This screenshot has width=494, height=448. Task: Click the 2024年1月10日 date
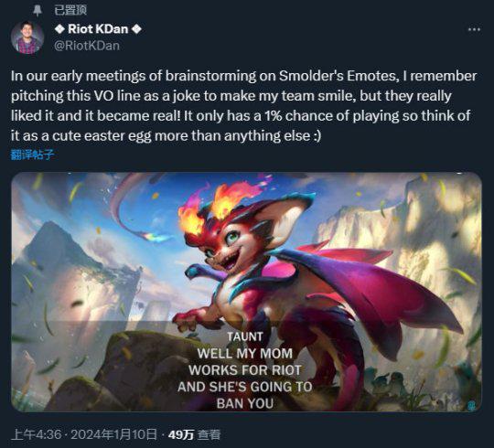pos(113,435)
